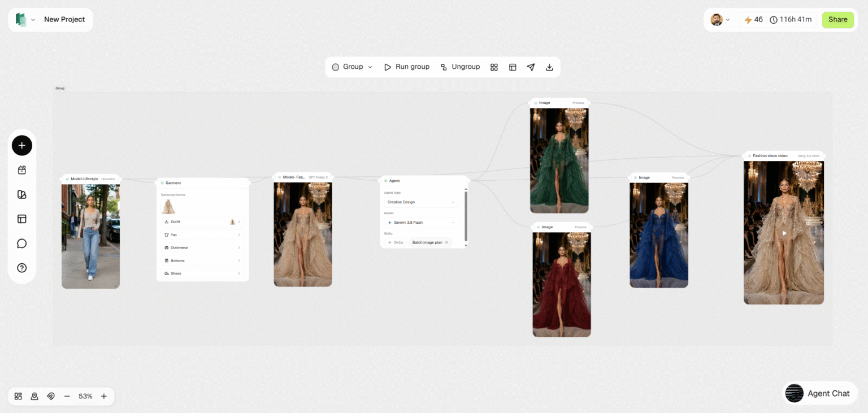Click the Kling 3.0 Omni model label
The image size is (868, 413).
(809, 155)
